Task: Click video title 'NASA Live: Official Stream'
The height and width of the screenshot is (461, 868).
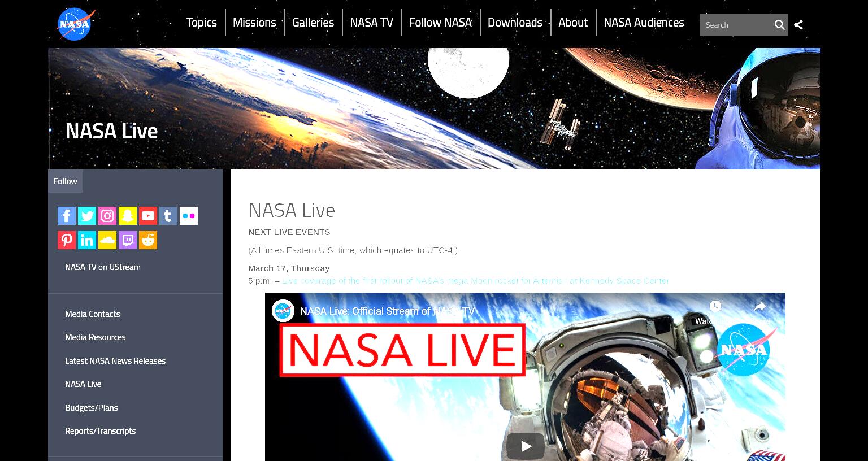Action: (x=387, y=311)
